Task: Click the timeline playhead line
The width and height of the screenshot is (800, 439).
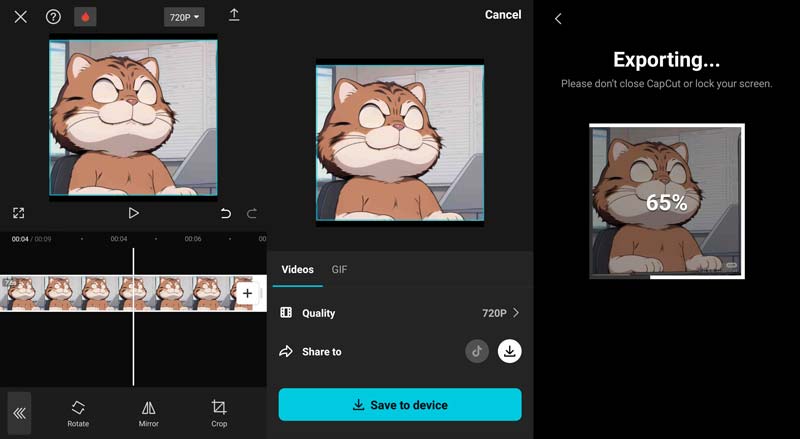Action: [134, 316]
